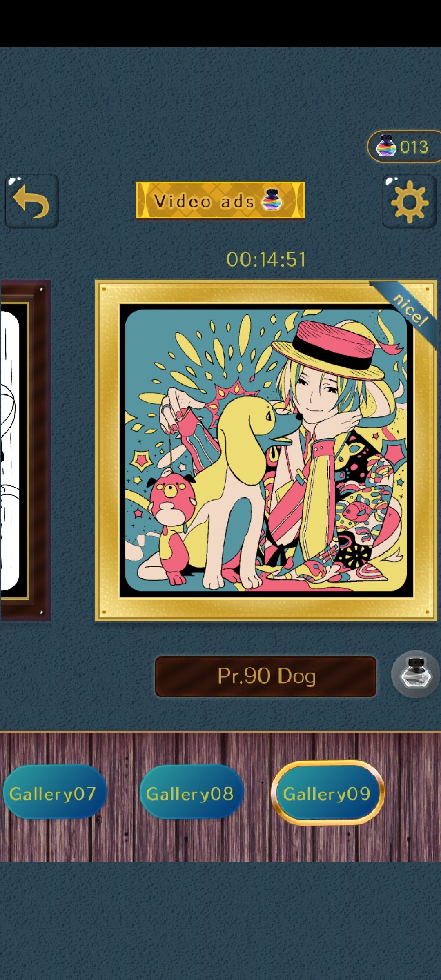Switch to Gallery07 tab
This screenshot has width=441, height=980.
coord(54,794)
